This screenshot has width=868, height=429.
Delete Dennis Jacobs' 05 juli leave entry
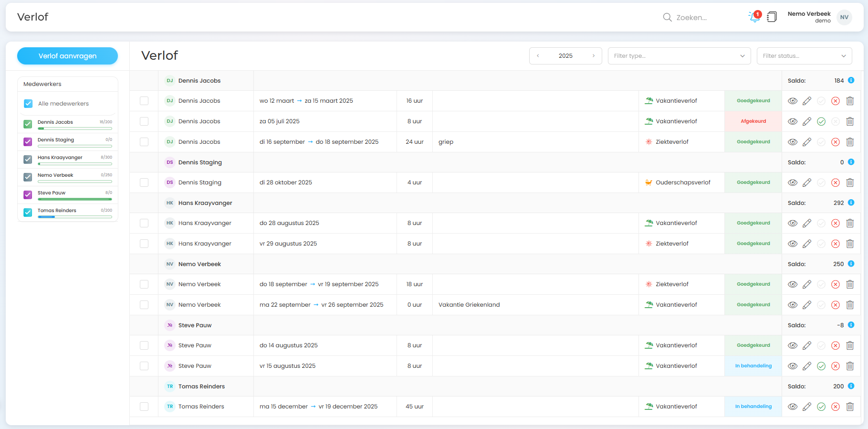tap(850, 121)
